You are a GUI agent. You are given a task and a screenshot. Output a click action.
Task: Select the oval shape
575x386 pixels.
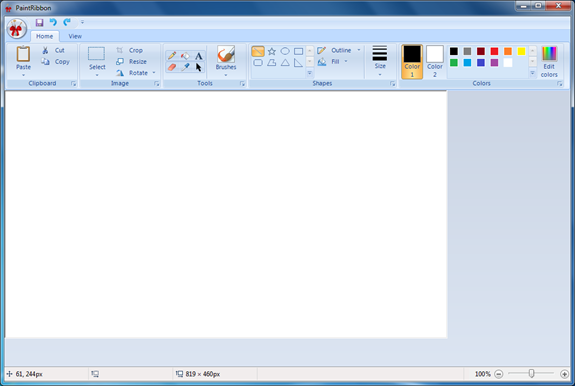285,51
